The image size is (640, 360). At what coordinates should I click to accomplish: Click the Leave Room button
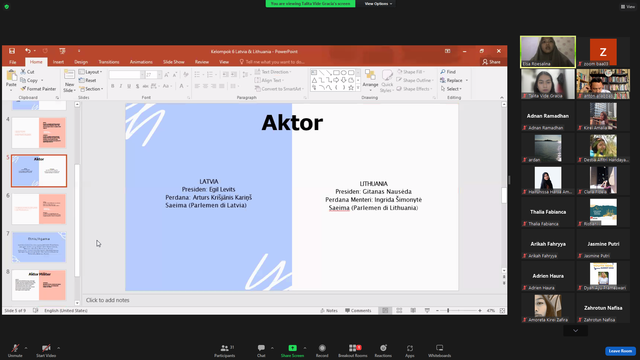[x=620, y=351]
